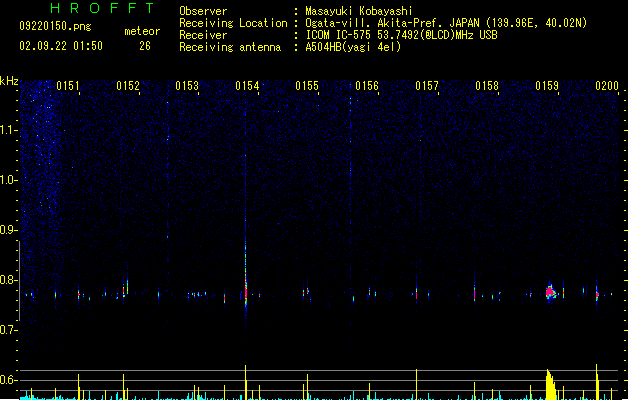Click the 0152 time marker
This screenshot has height=400, width=629.
pos(128,86)
